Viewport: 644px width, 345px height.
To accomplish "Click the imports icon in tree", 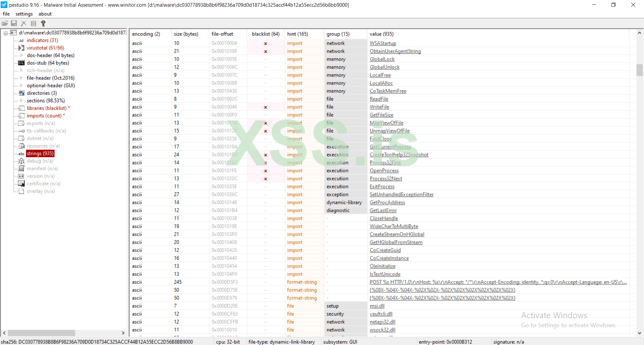I will [21, 116].
